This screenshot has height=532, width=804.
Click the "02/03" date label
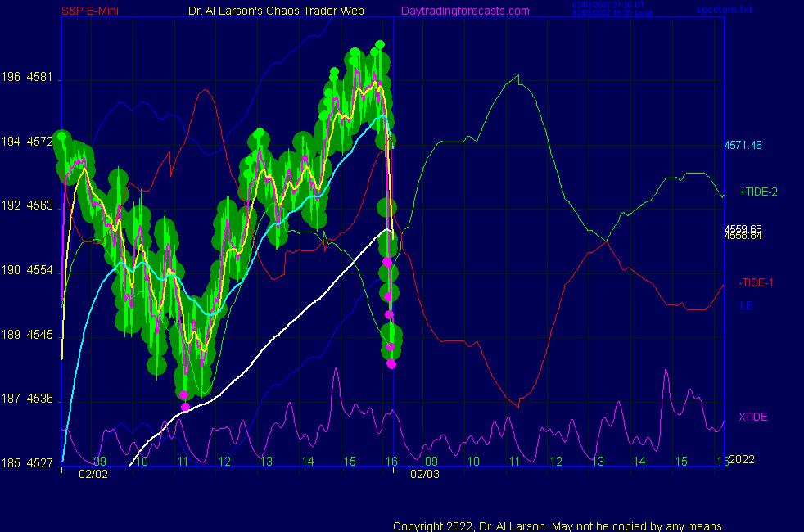click(425, 474)
